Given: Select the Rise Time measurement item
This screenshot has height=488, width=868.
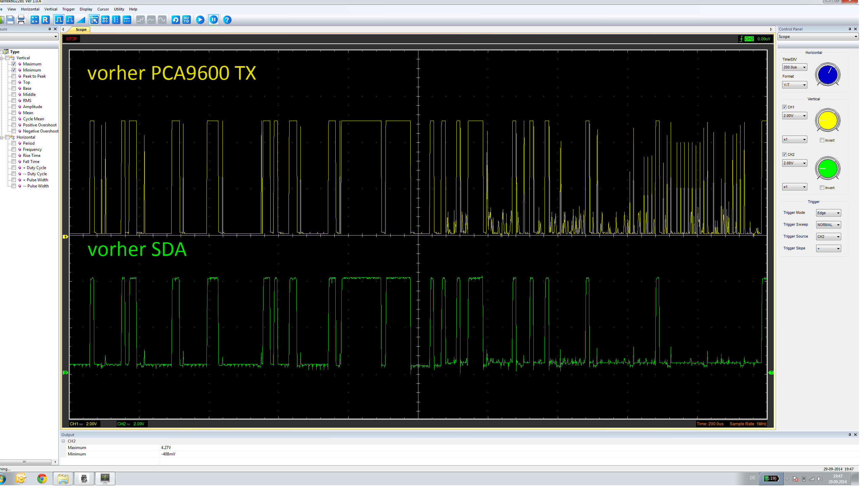Looking at the screenshot, I should pyautogui.click(x=32, y=156).
